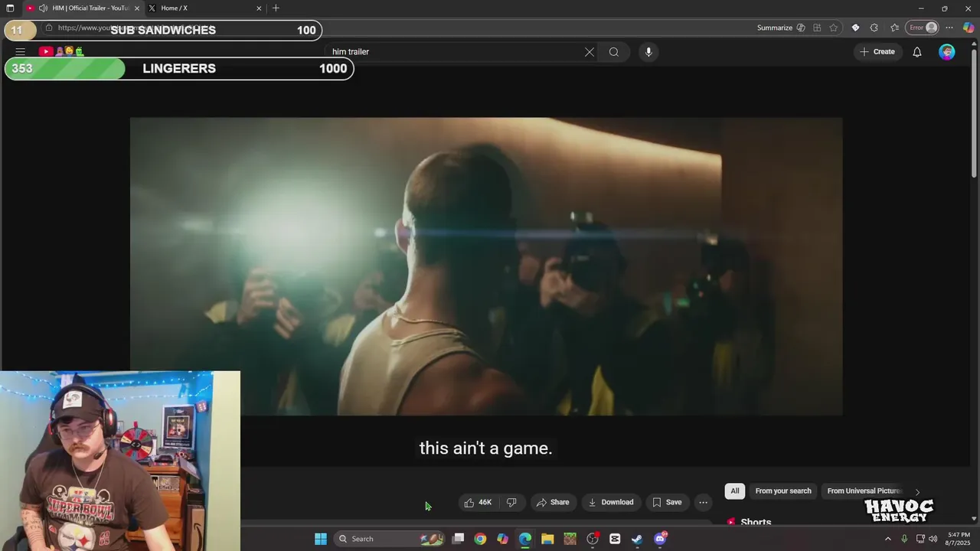The image size is (980, 551).
Task: Show next filter chips with arrow
Action: (x=917, y=491)
